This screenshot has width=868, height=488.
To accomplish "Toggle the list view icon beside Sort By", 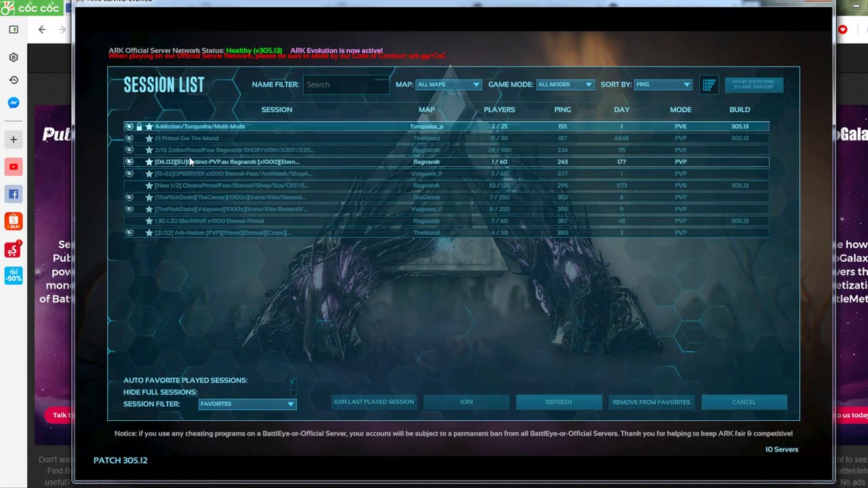I will tap(709, 84).
